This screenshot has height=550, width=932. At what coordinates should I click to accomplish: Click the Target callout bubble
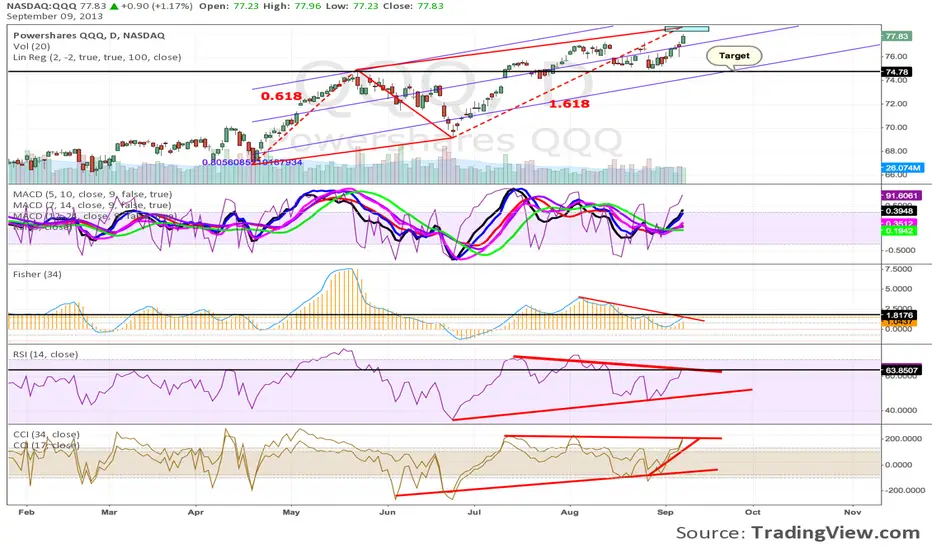(x=734, y=56)
